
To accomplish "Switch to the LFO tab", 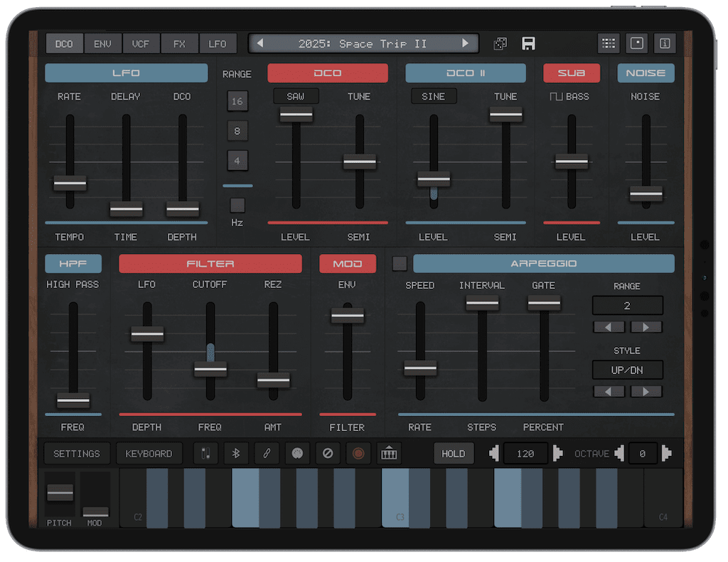I will tap(218, 43).
